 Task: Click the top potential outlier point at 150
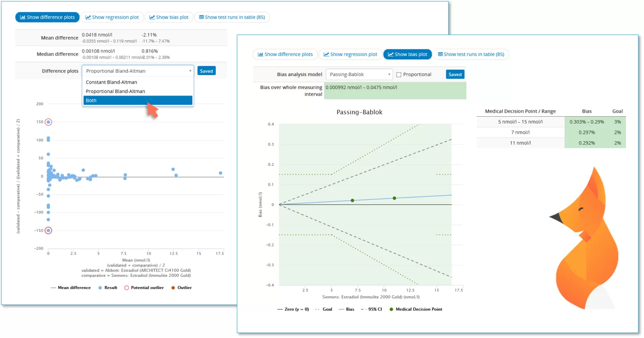coord(48,122)
